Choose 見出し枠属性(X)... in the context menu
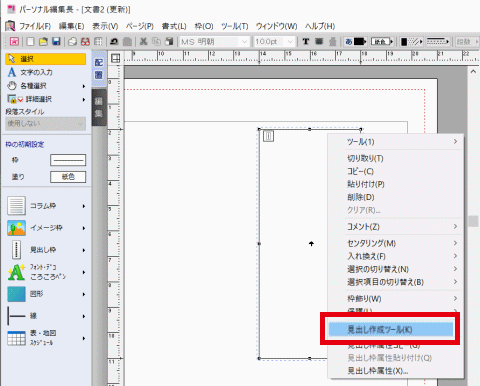Viewport: 480px width, 386px height. [395, 371]
